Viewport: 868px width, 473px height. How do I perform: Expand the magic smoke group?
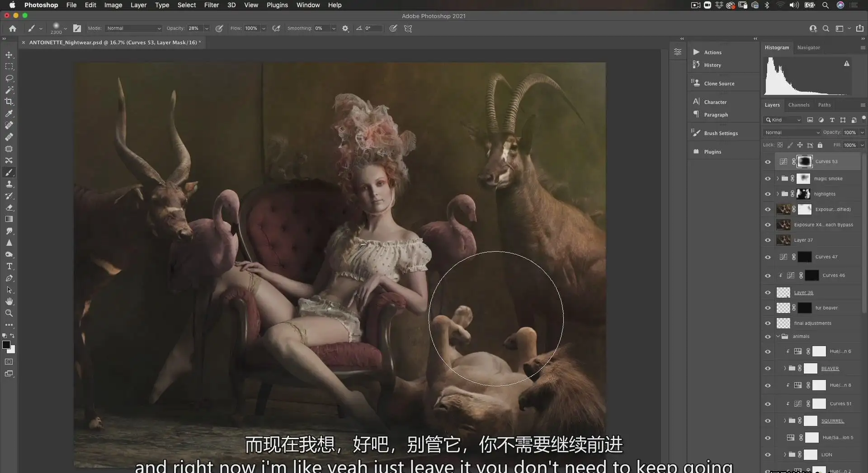[778, 179]
